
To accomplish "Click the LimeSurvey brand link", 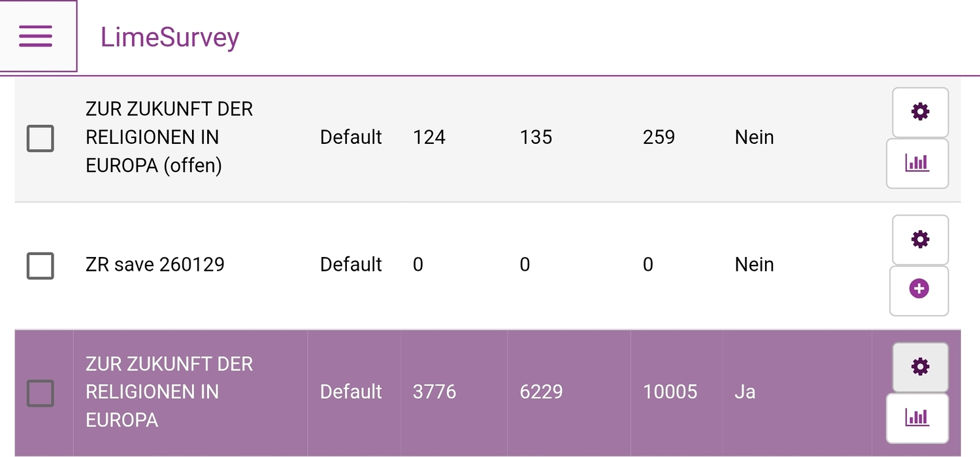I will [x=169, y=38].
